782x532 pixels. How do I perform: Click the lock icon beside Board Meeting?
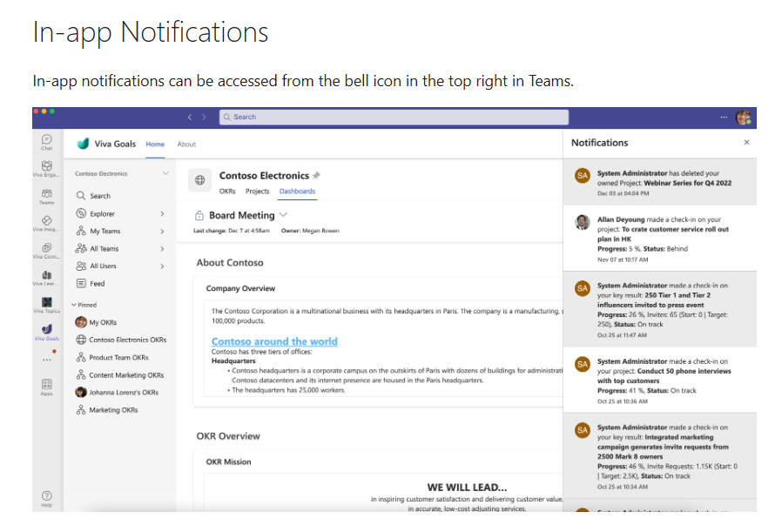(199, 215)
